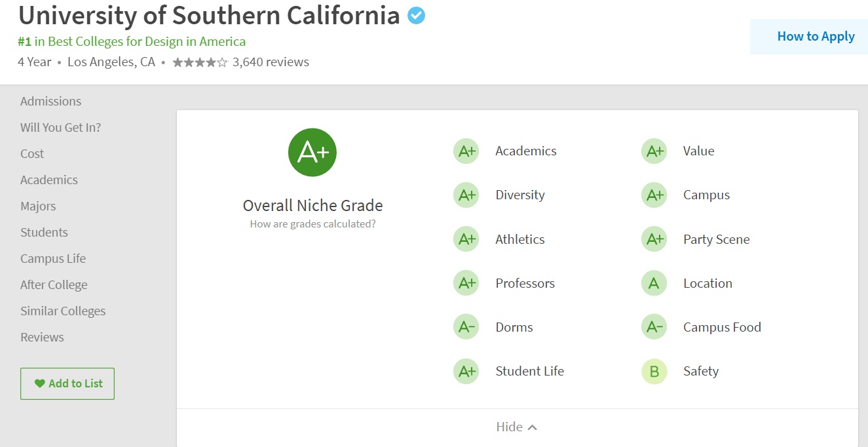Open the 3,640 reviews link
Viewport: 868px width, 447px height.
click(271, 63)
